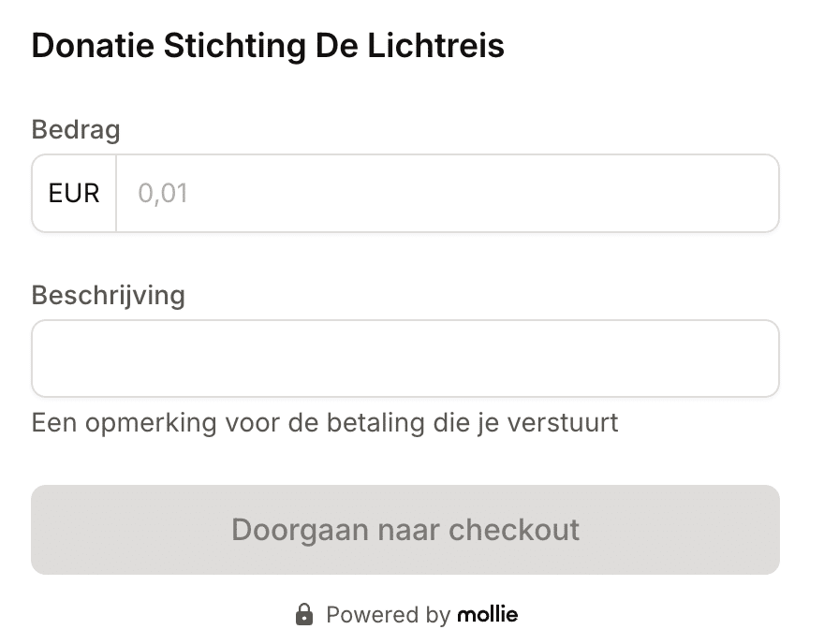Image resolution: width=824 pixels, height=644 pixels.
Task: Click the helper text about opmerking
Action: point(325,422)
